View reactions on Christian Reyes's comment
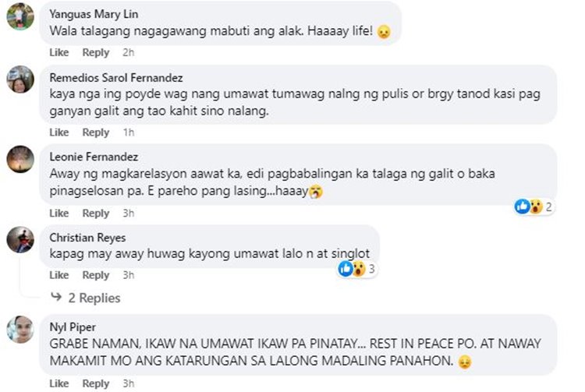The image size is (585, 392). pyautogui.click(x=358, y=269)
